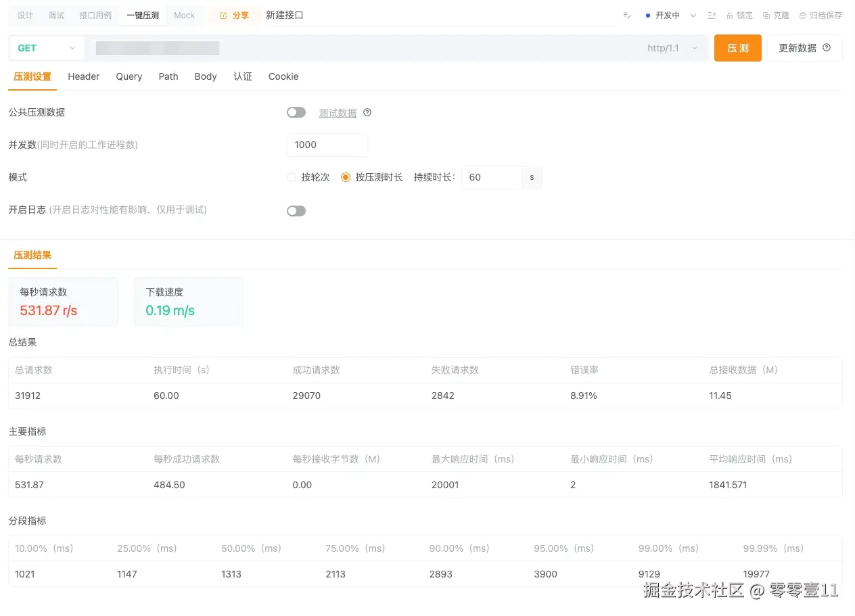
Task: Open the Path tab
Action: tap(168, 76)
